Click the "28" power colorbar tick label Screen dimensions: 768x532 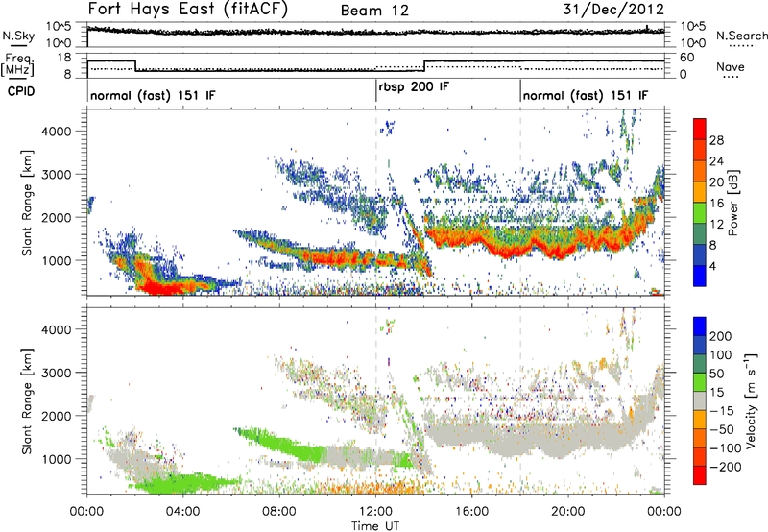pos(716,140)
